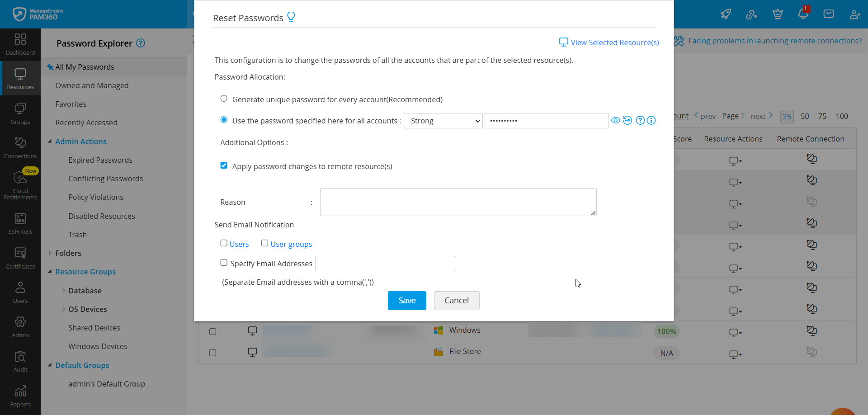View password details using the info icon
The image size is (868, 415).
pos(651,120)
